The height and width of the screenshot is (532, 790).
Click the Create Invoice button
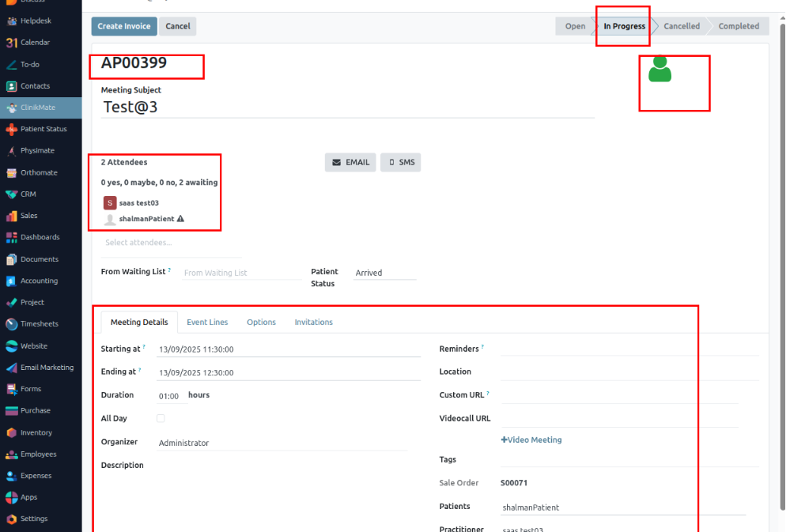(124, 26)
